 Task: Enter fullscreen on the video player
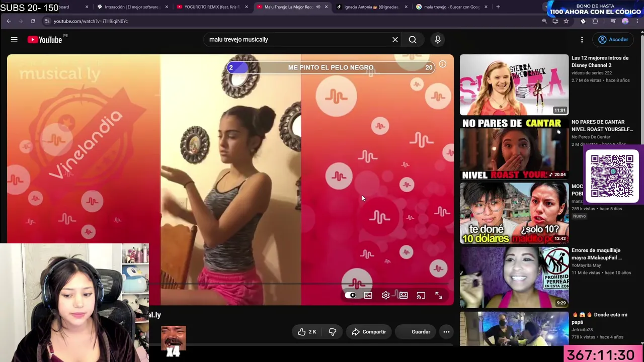[x=439, y=296]
